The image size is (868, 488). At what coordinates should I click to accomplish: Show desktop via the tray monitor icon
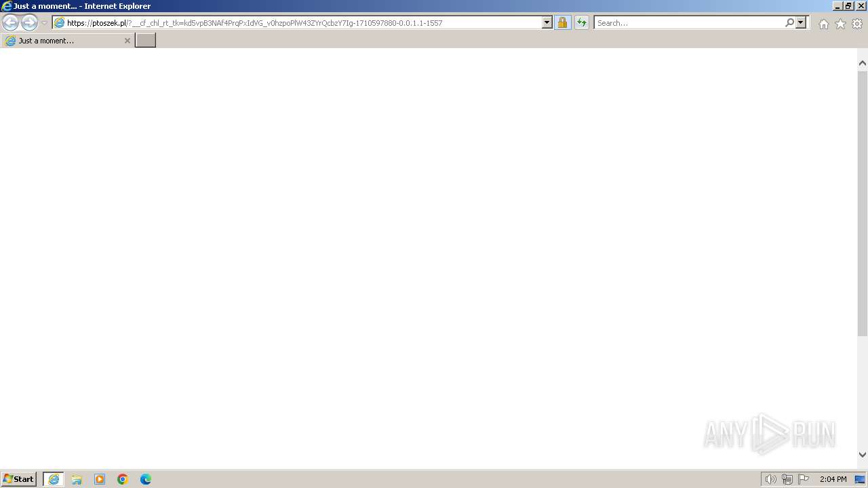click(860, 479)
